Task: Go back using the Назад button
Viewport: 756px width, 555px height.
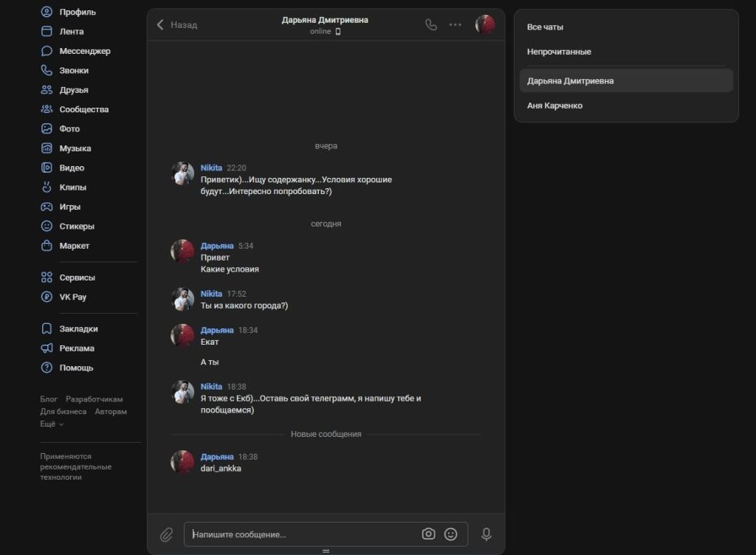Action: (x=177, y=24)
